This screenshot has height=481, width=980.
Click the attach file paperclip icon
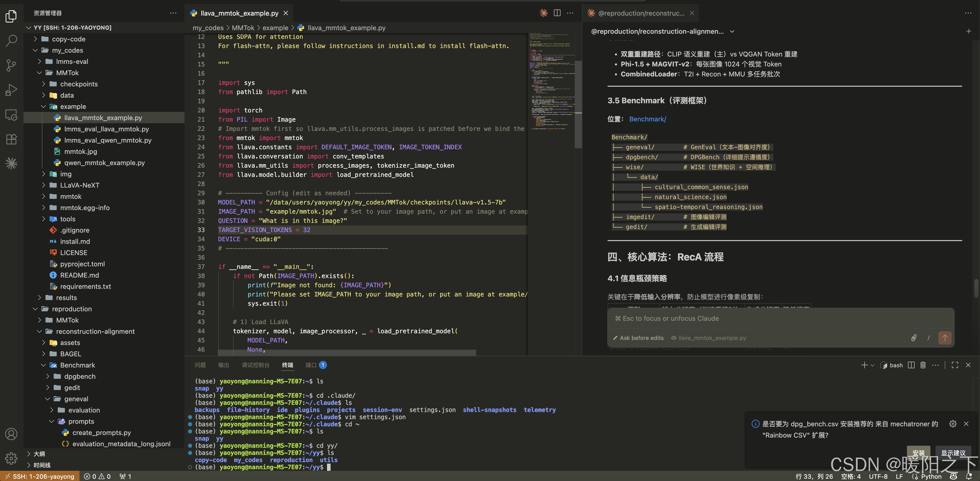click(x=913, y=338)
